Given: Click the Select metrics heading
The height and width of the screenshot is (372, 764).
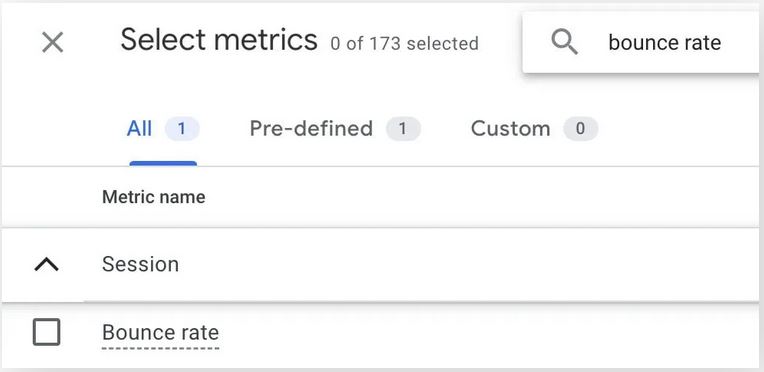Looking at the screenshot, I should [219, 39].
